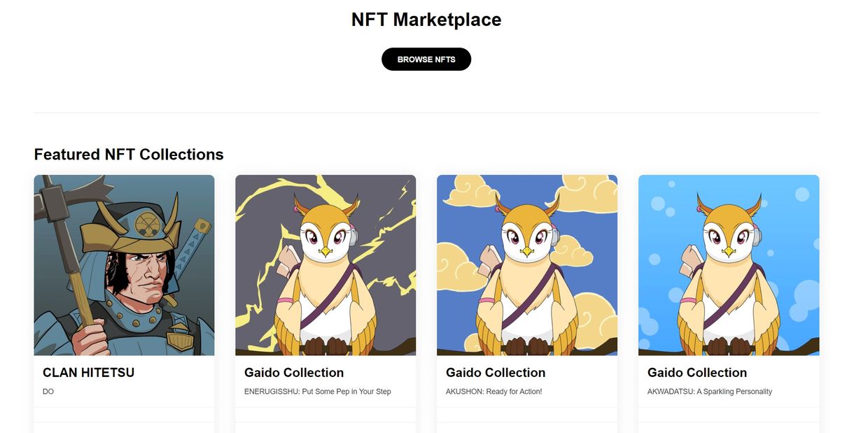The image size is (868, 433).
Task: Open the owl artwork with golden clouds
Action: pyautogui.click(x=527, y=265)
